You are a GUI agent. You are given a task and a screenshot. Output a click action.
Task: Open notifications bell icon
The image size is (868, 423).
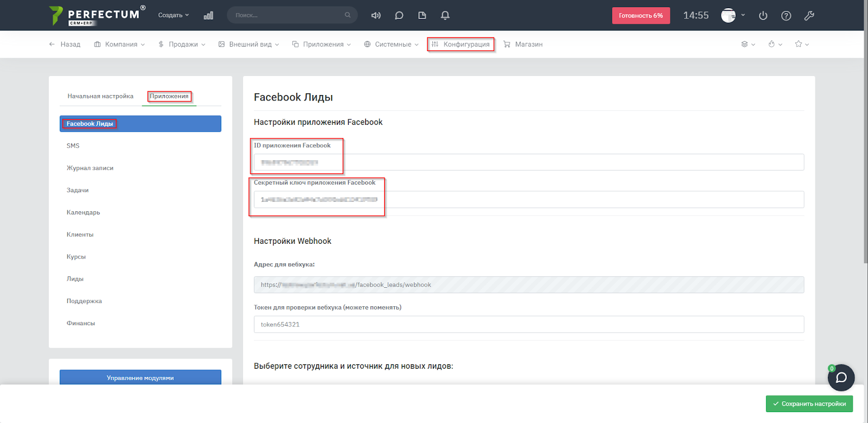pos(445,15)
